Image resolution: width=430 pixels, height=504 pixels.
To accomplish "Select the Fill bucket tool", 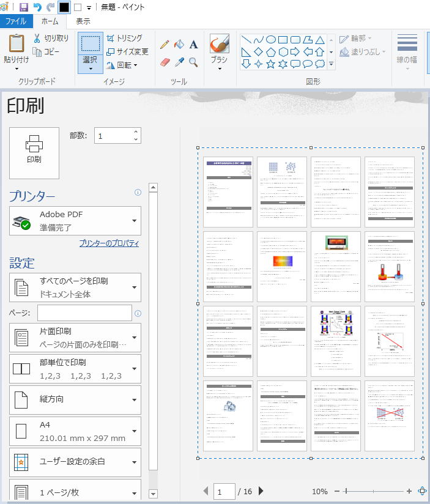I will [x=179, y=45].
